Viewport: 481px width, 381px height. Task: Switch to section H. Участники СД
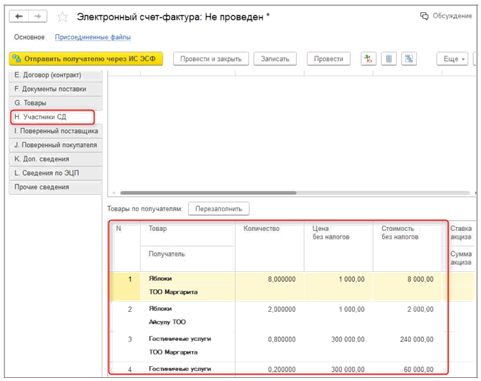point(52,117)
